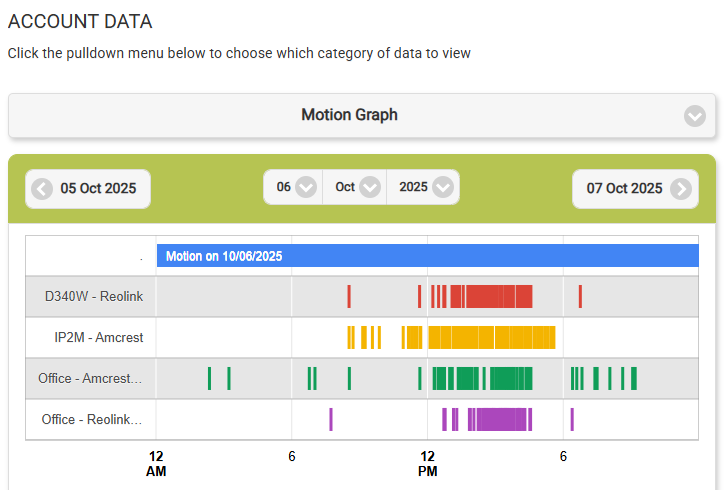Viewport: 728px width, 490px height.
Task: Click the left arrow for 05 Oct 2025
Action: click(x=42, y=189)
